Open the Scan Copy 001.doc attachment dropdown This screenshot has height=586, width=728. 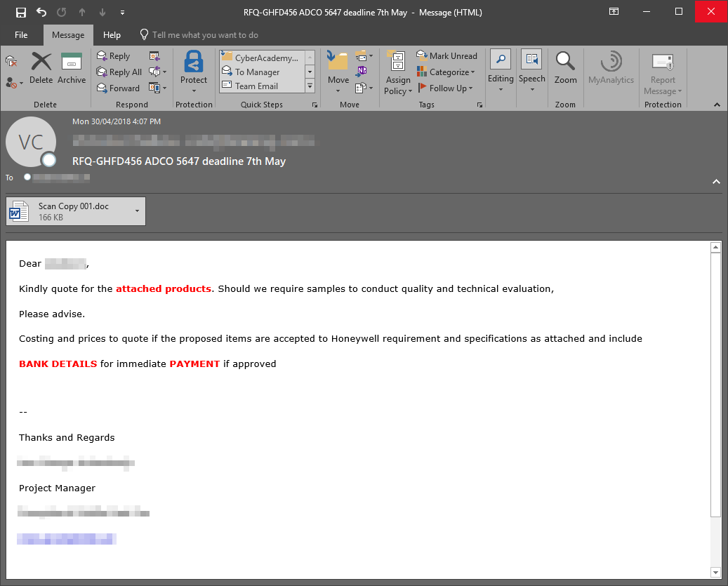tap(136, 211)
